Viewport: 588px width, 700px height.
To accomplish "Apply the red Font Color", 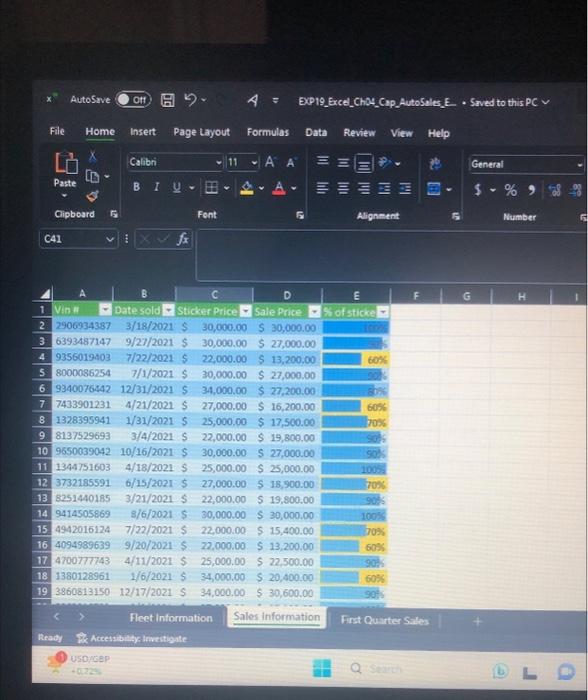I will click(279, 188).
